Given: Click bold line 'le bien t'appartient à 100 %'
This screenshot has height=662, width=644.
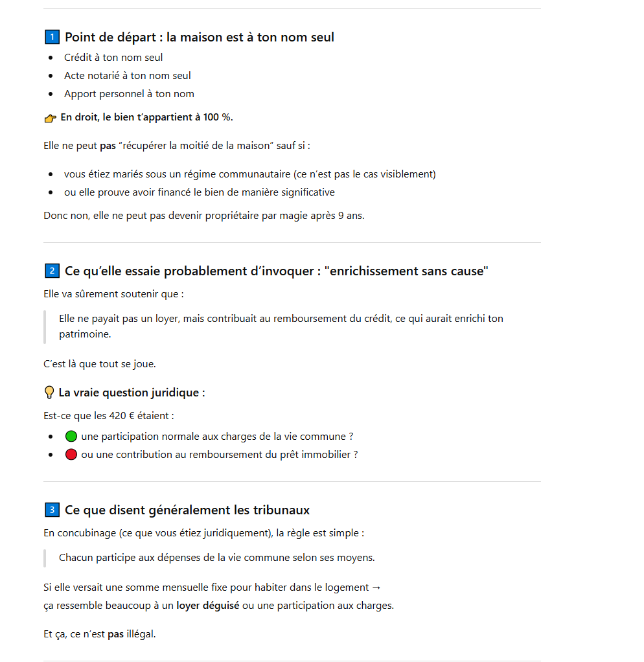Looking at the screenshot, I should click(x=146, y=117).
